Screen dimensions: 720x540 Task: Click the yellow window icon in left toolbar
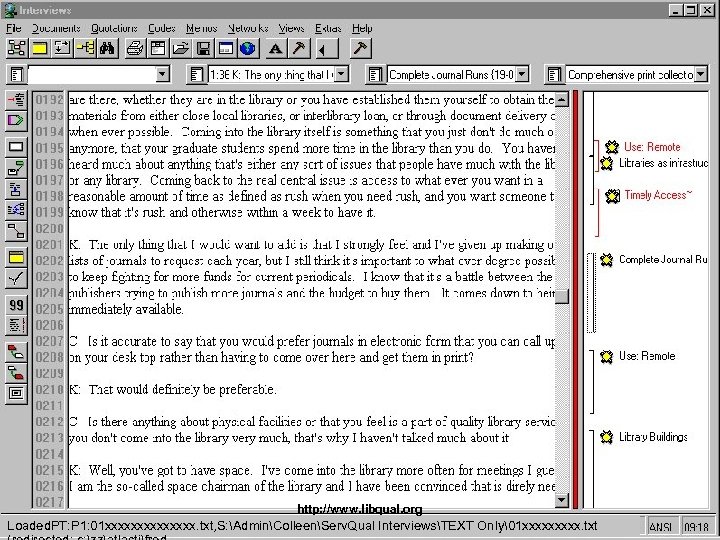(x=17, y=258)
